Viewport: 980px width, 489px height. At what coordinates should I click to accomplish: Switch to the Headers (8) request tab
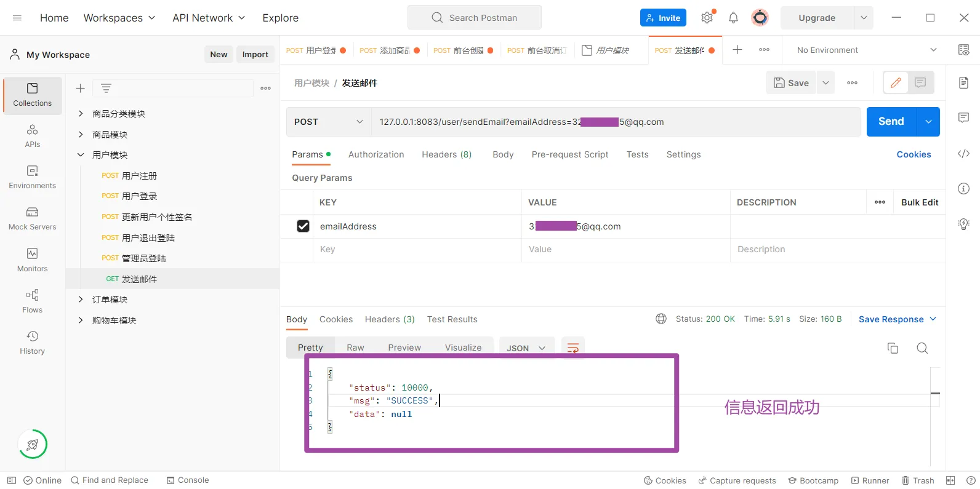point(446,154)
